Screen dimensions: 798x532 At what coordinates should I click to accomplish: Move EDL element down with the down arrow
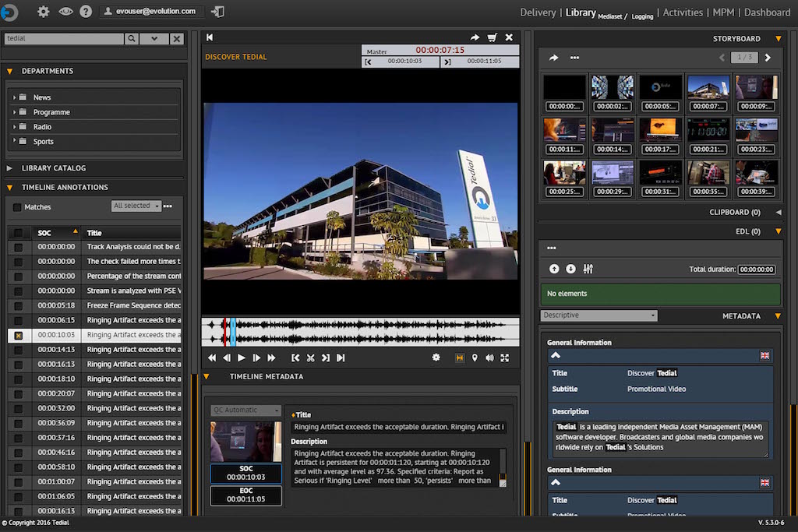pyautogui.click(x=571, y=269)
